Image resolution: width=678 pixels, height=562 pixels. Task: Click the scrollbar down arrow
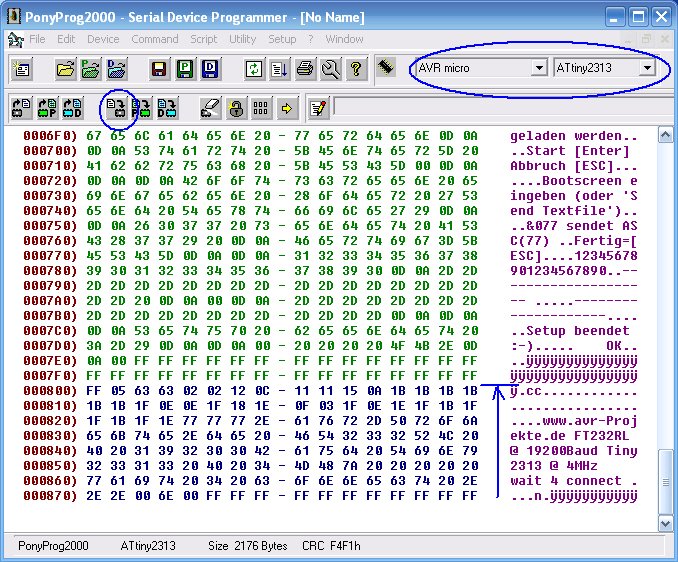[665, 524]
